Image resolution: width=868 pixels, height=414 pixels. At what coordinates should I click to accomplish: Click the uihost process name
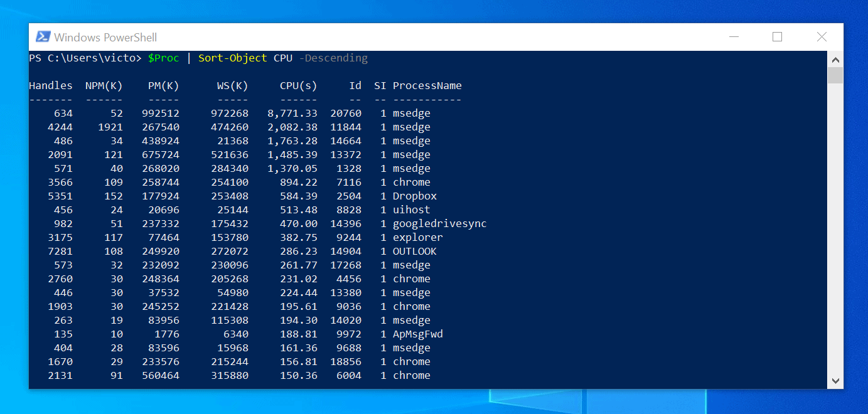(412, 210)
